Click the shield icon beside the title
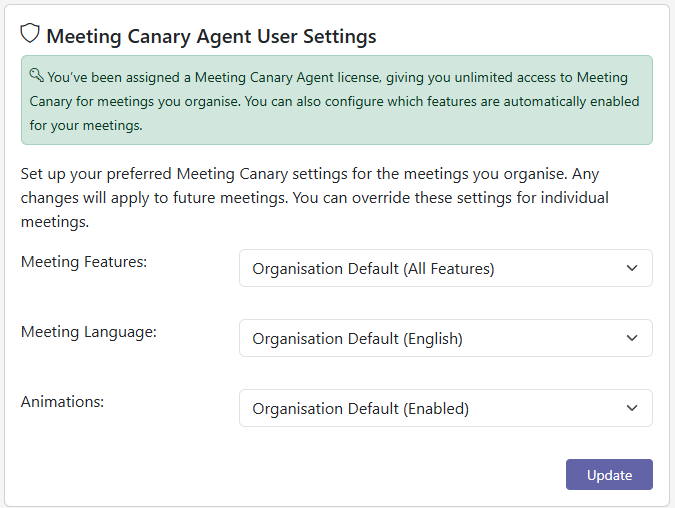The image size is (675, 508). 30,34
